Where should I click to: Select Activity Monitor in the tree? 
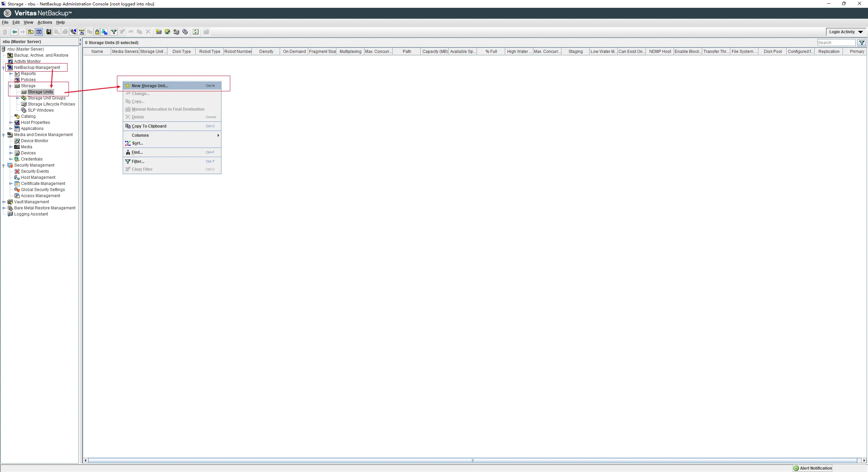coord(27,61)
